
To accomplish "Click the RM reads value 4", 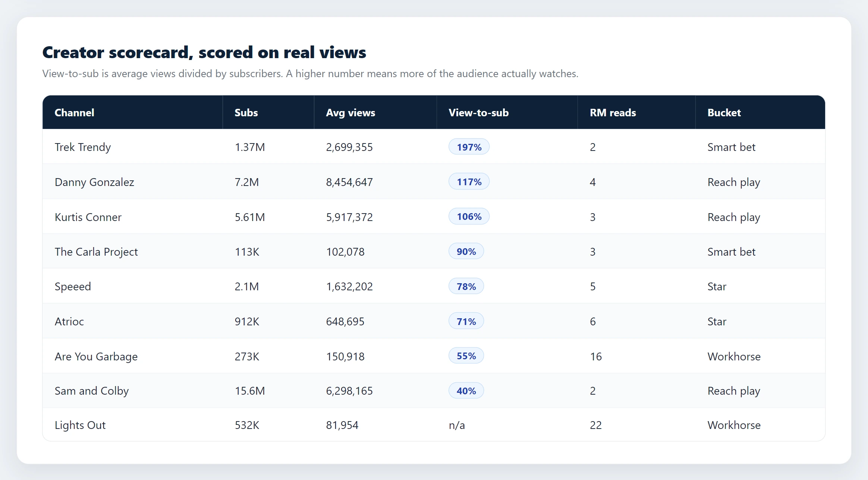I will [593, 182].
